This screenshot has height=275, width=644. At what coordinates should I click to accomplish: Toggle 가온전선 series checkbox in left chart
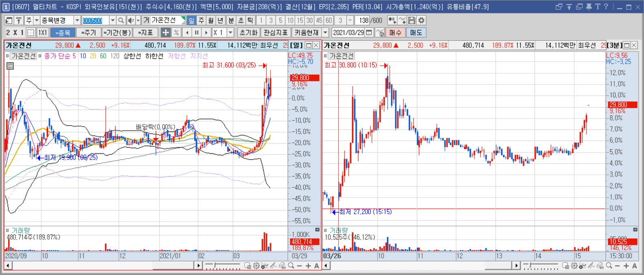(7, 56)
